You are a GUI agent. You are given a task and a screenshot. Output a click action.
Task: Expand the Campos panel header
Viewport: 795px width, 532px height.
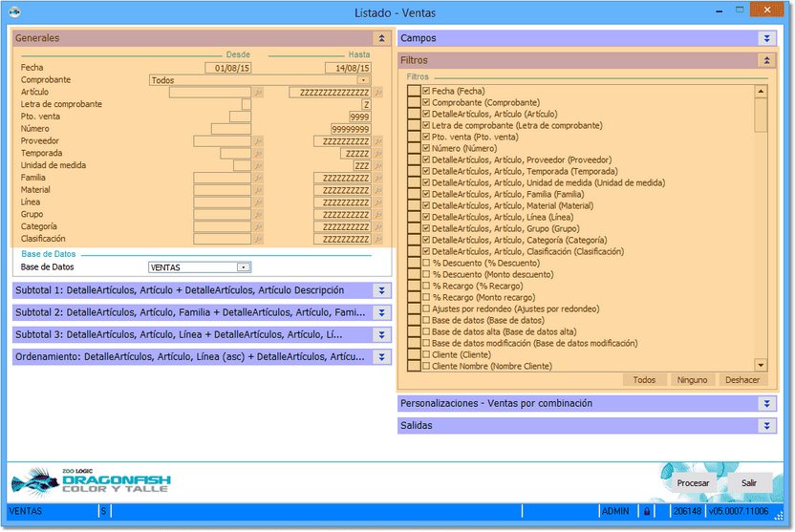click(766, 38)
